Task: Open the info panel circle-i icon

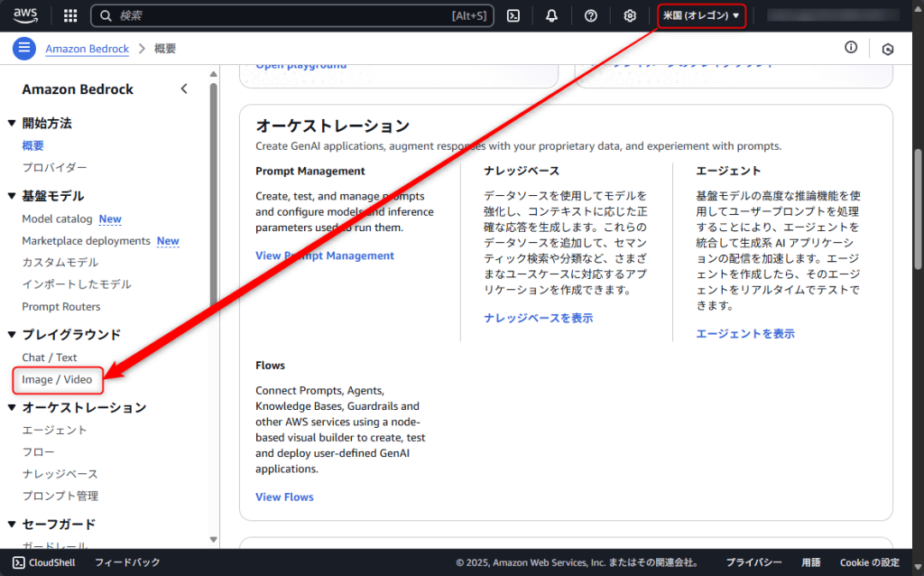Action: click(x=851, y=48)
